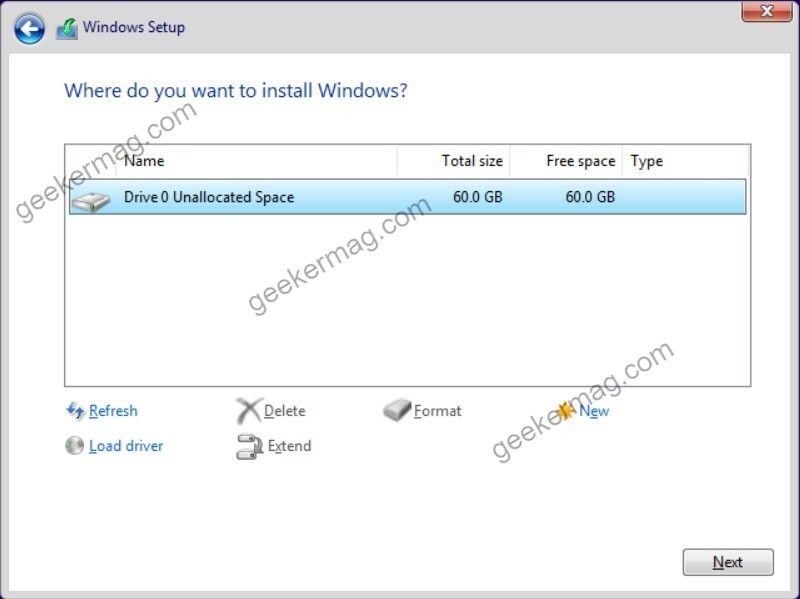800x599 pixels.
Task: Proceed with the Next button
Action: tap(728, 562)
